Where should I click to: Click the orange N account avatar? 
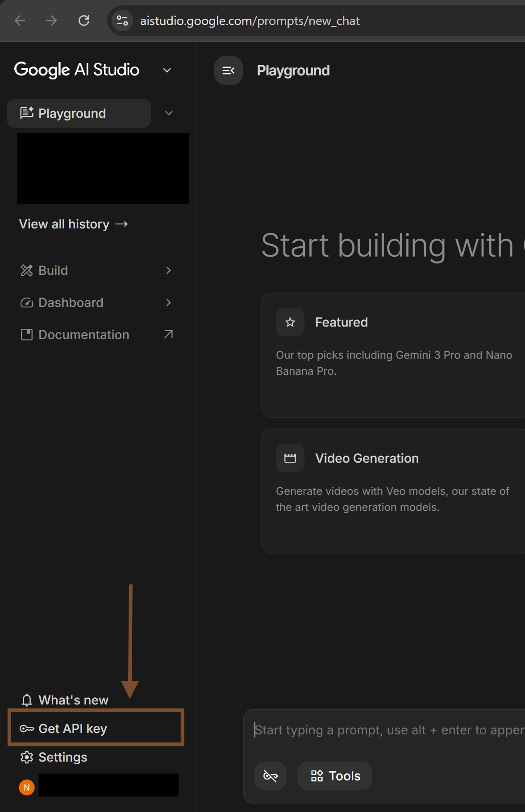[27, 787]
